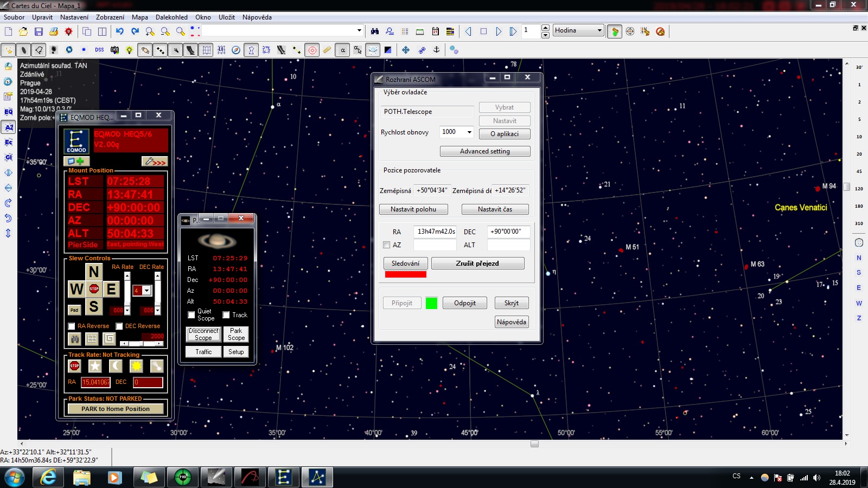Open the Zobrazení menu

[111, 17]
